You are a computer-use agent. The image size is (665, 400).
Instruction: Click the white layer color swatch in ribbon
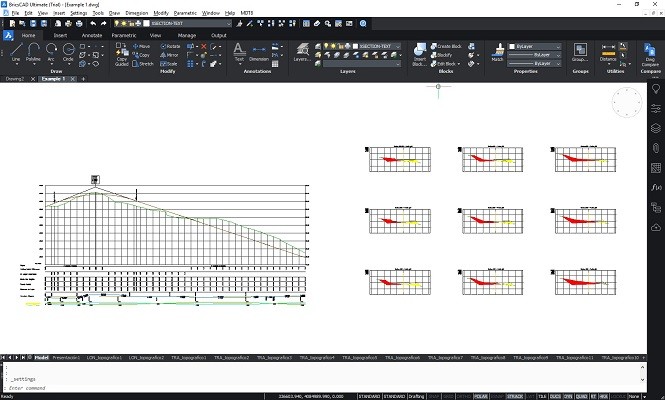click(x=355, y=46)
